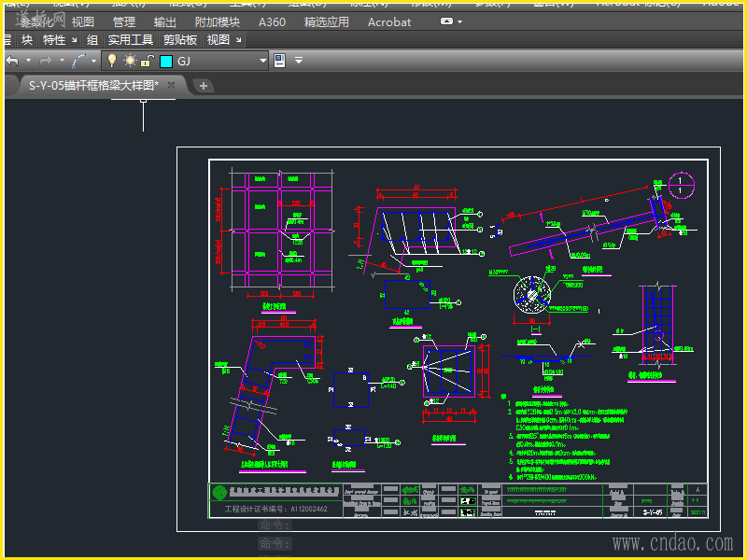Switch to the S-Y-05 drawing file tab
Image resolution: width=747 pixels, height=560 pixels.
92,85
